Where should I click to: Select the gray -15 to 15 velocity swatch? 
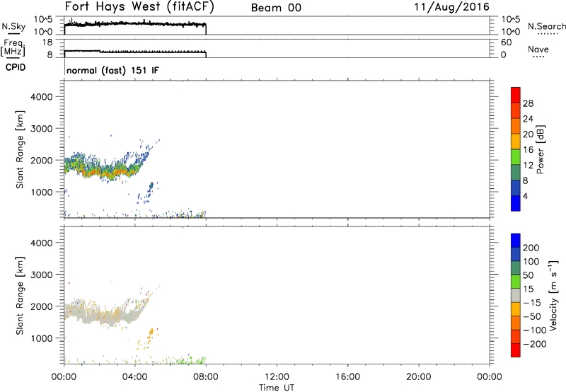pyautogui.click(x=516, y=295)
